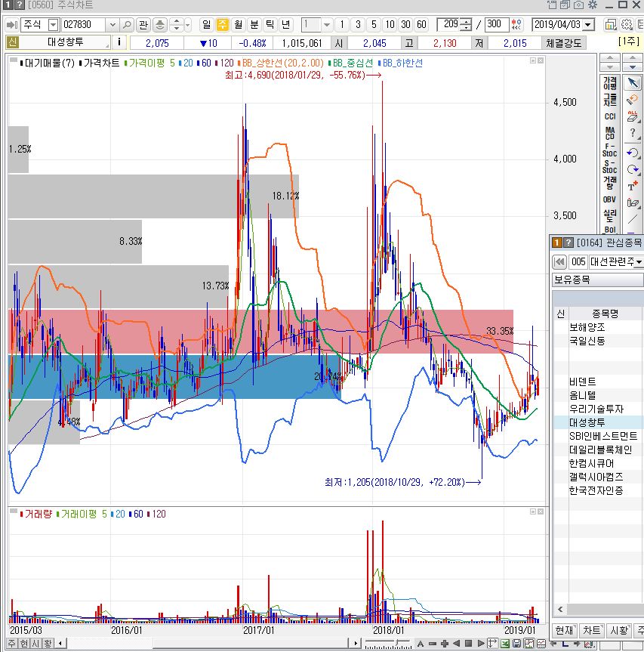This screenshot has width=644, height=652.
Task: Click the pencil undo drawing tool icon
Action: pyautogui.click(x=633, y=100)
